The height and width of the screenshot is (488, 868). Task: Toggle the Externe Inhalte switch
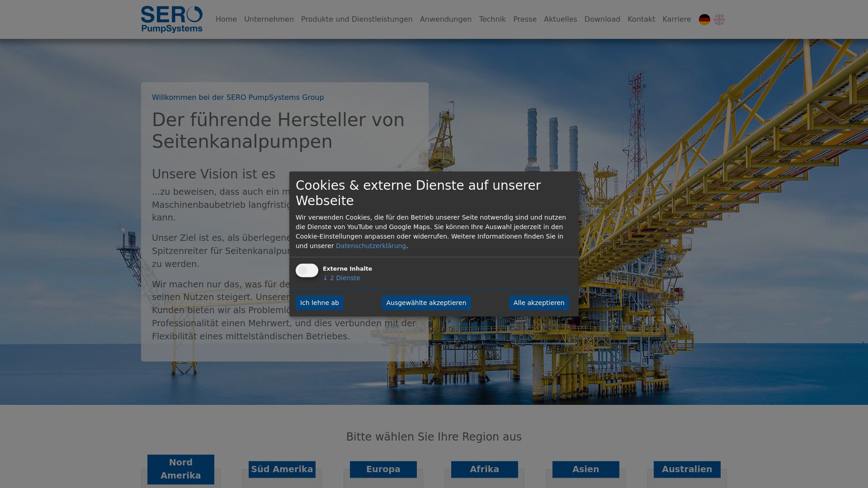tap(307, 270)
